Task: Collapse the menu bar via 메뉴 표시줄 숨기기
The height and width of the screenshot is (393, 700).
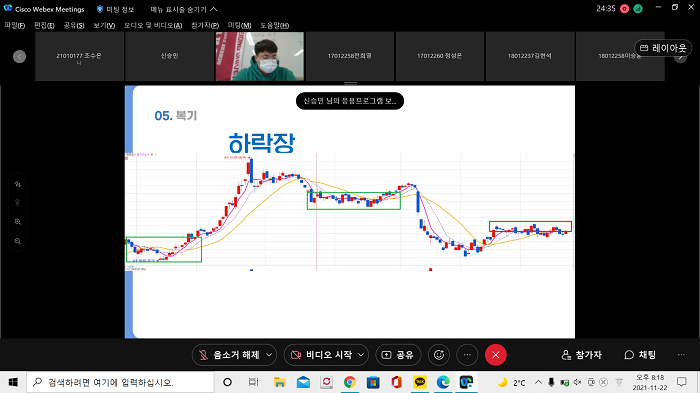Action: tap(184, 9)
